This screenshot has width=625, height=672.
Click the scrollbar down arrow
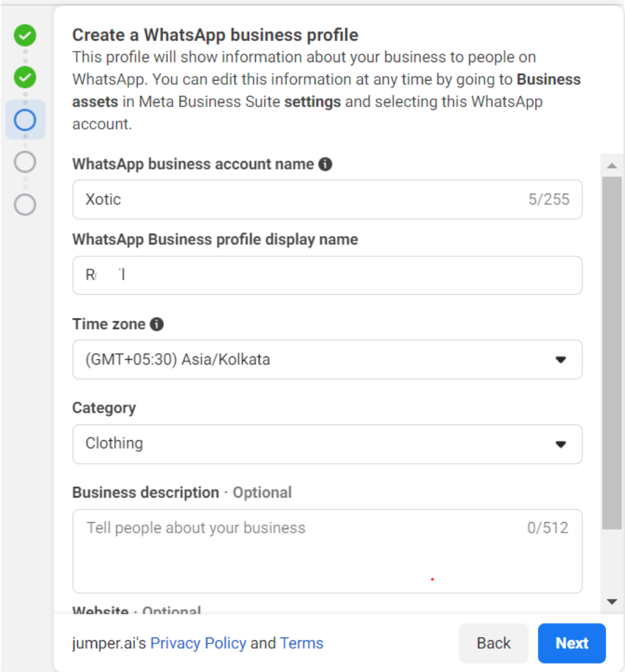click(x=612, y=602)
